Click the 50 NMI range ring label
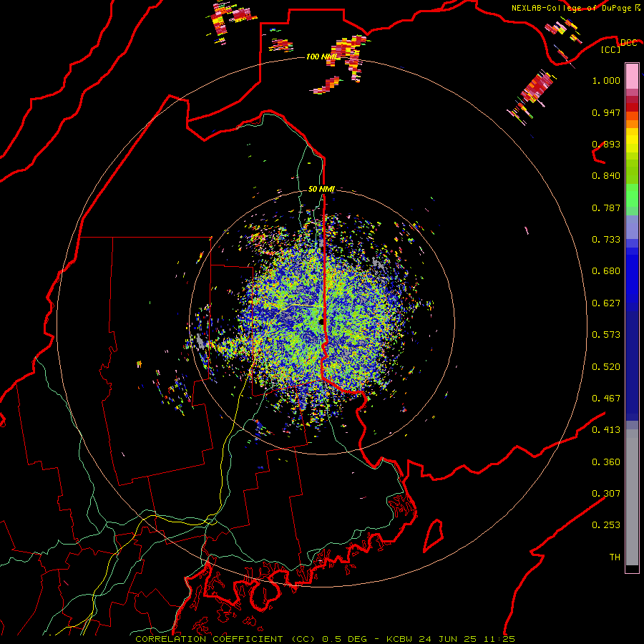The image size is (644, 644). [x=321, y=190]
